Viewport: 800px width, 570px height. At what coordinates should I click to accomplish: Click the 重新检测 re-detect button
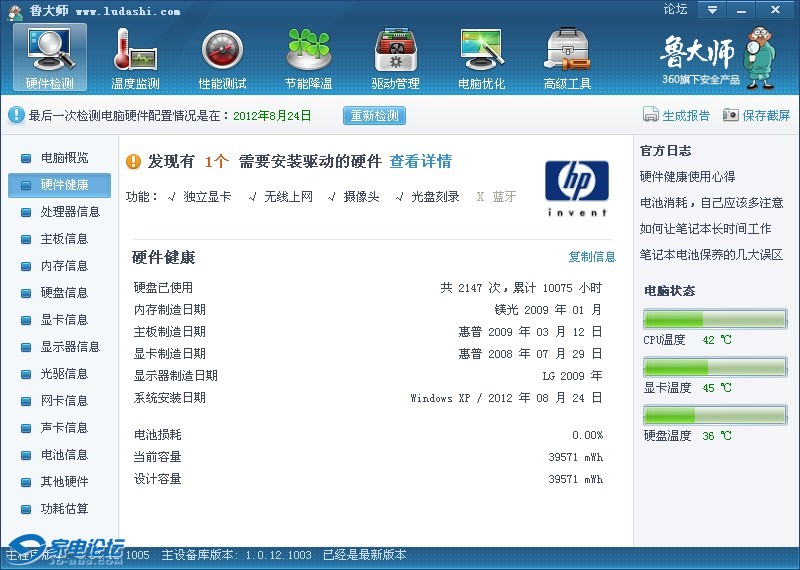(x=374, y=116)
